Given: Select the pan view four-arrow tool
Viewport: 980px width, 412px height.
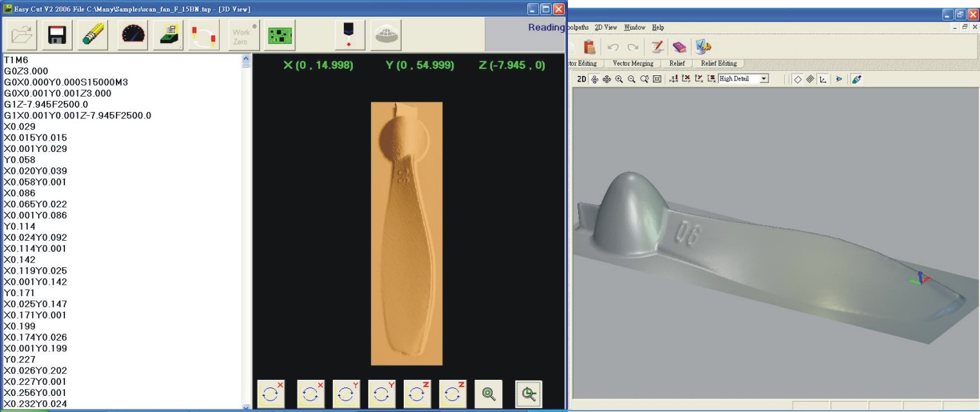Looking at the screenshot, I should click(607, 79).
